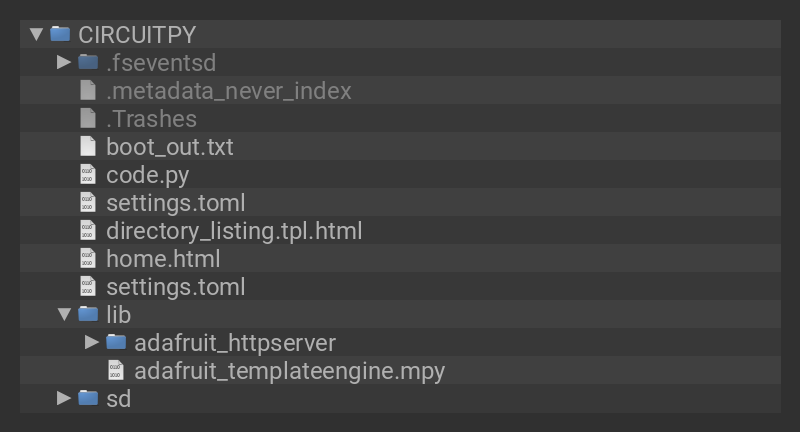Click the adafruit_httpserver folder icon
Image resolution: width=800 pixels, height=432 pixels.
pyautogui.click(x=116, y=343)
